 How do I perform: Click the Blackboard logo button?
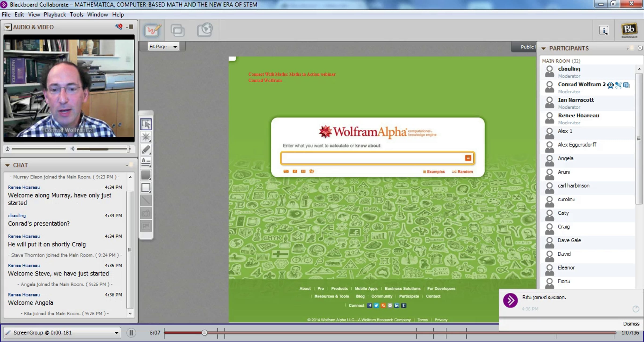pos(629,30)
